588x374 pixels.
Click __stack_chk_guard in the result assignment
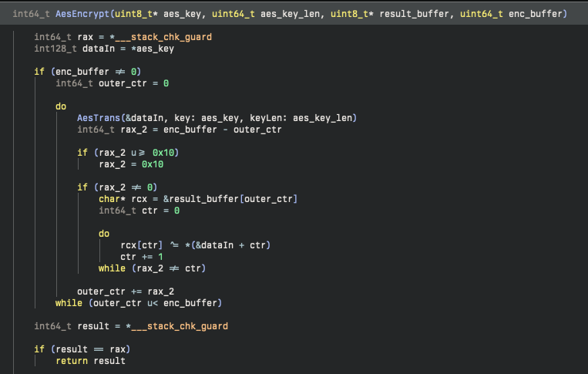180,326
